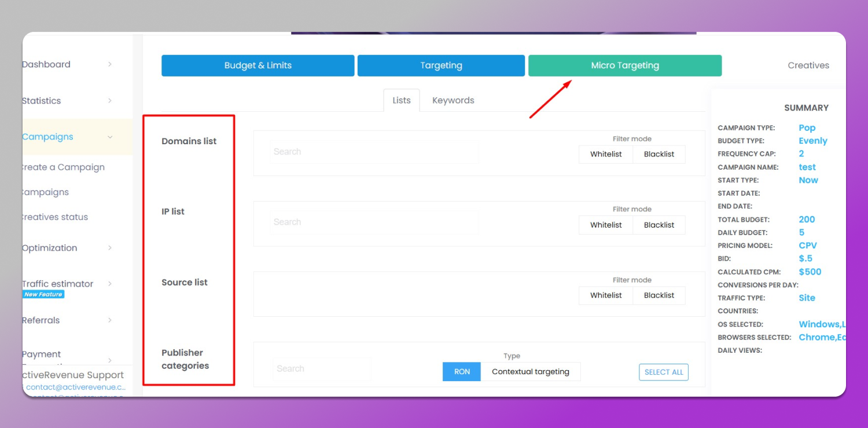Open the Creatives step
868x428 pixels.
tap(808, 65)
